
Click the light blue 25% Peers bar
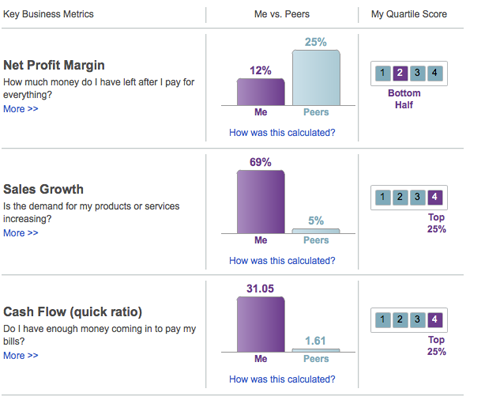[x=316, y=78]
